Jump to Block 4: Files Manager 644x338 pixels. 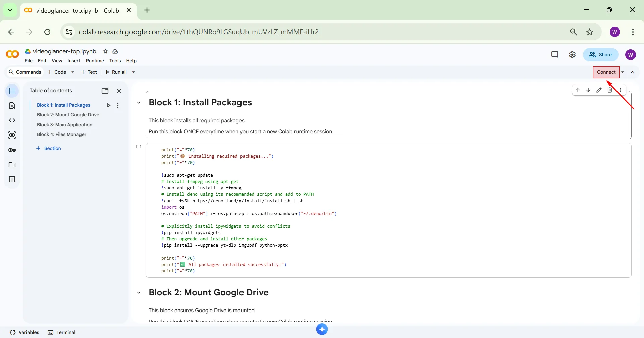tap(61, 134)
